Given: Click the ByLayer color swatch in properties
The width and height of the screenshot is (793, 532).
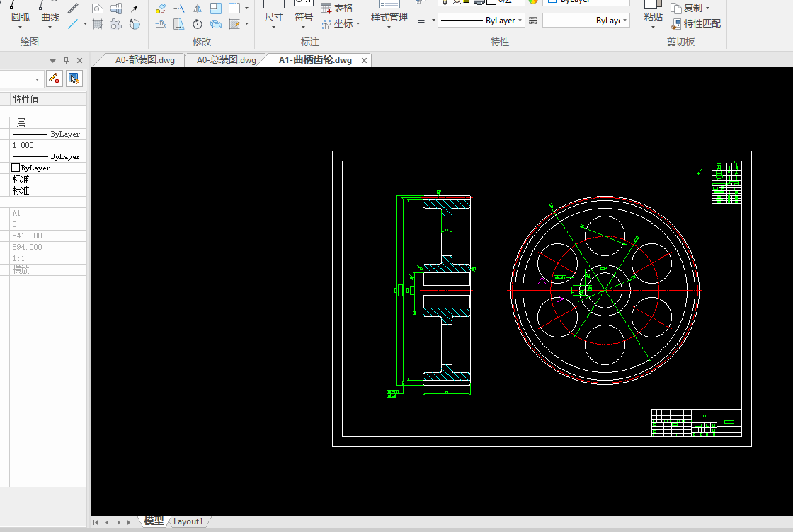Looking at the screenshot, I should tap(16, 168).
